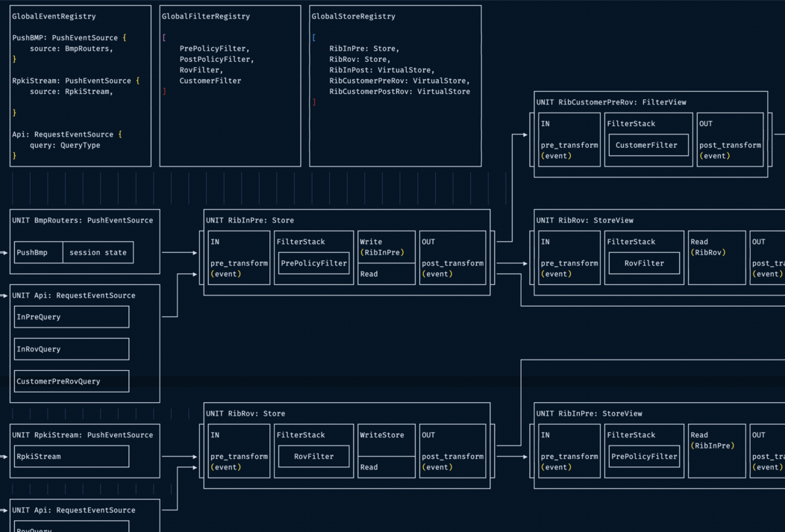The height and width of the screenshot is (532, 785).
Task: Select the session state box
Action: tap(98, 253)
